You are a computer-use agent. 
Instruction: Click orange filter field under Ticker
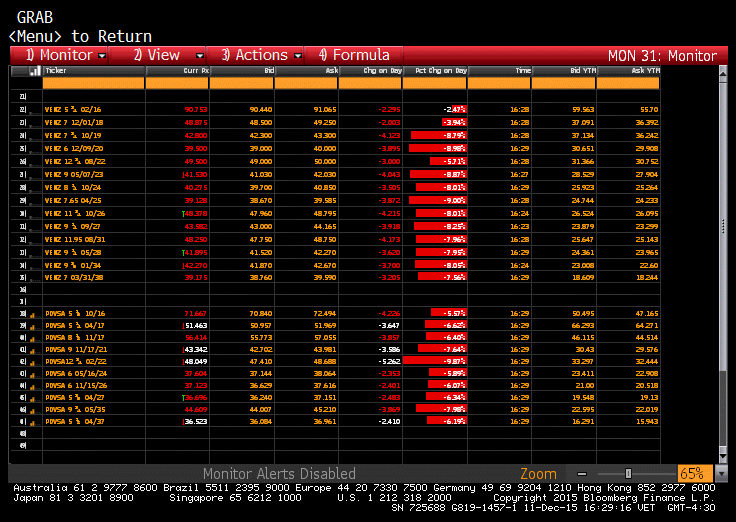pos(93,83)
